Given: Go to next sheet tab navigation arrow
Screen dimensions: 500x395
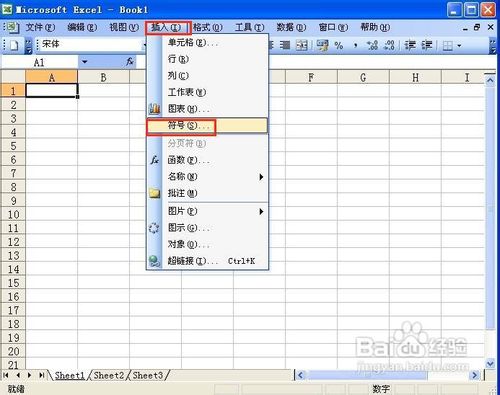Looking at the screenshot, I should [x=30, y=375].
